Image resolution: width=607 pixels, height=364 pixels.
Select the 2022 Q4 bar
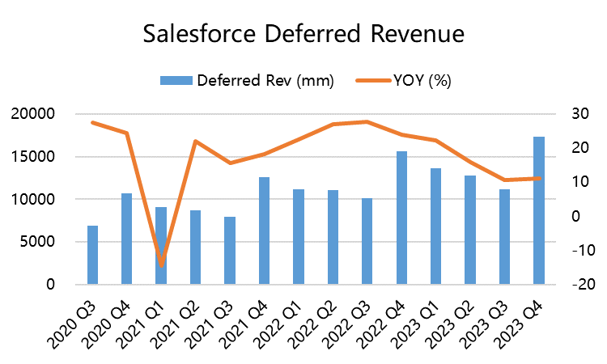tap(401, 218)
